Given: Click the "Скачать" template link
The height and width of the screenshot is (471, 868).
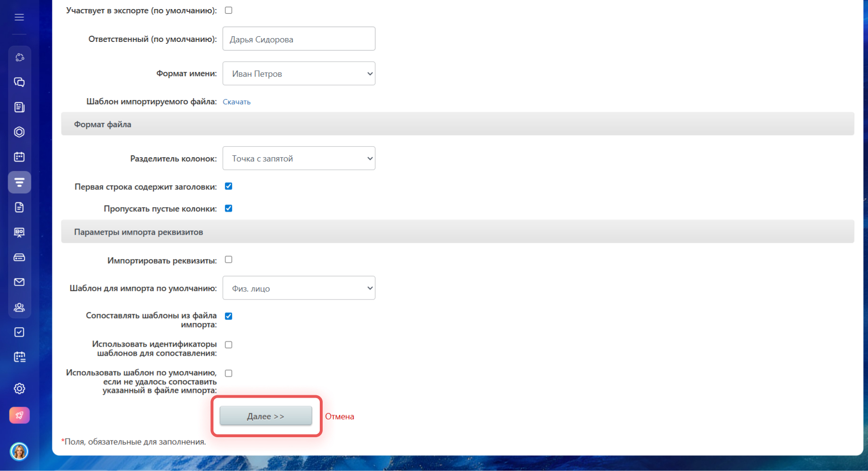Looking at the screenshot, I should tap(237, 102).
